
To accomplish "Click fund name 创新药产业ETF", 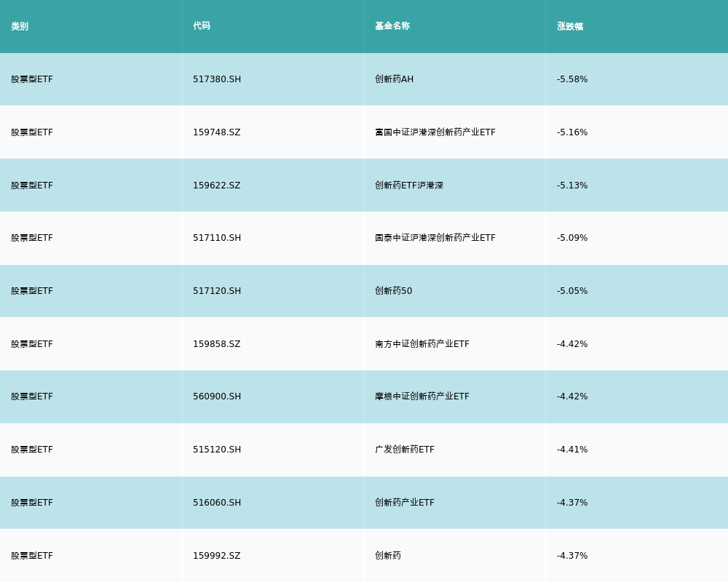I will [x=404, y=503].
